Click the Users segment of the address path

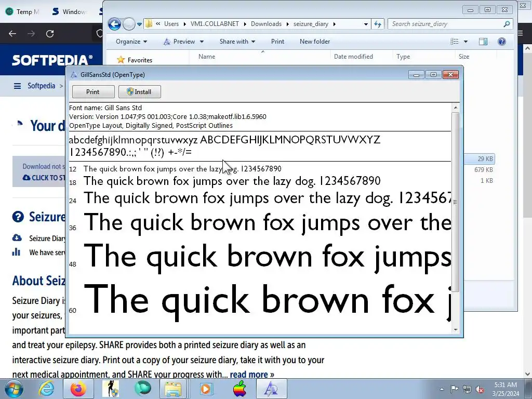click(171, 24)
